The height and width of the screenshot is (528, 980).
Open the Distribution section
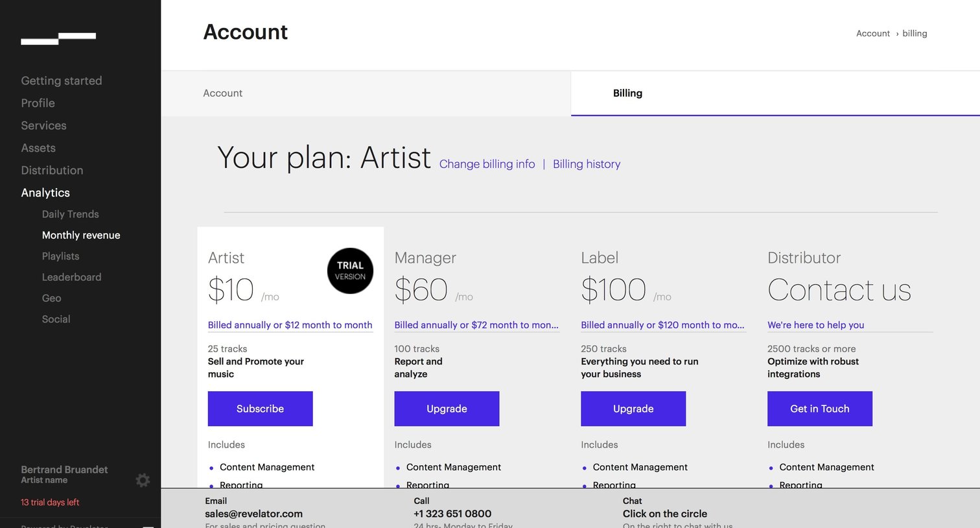[x=52, y=170]
